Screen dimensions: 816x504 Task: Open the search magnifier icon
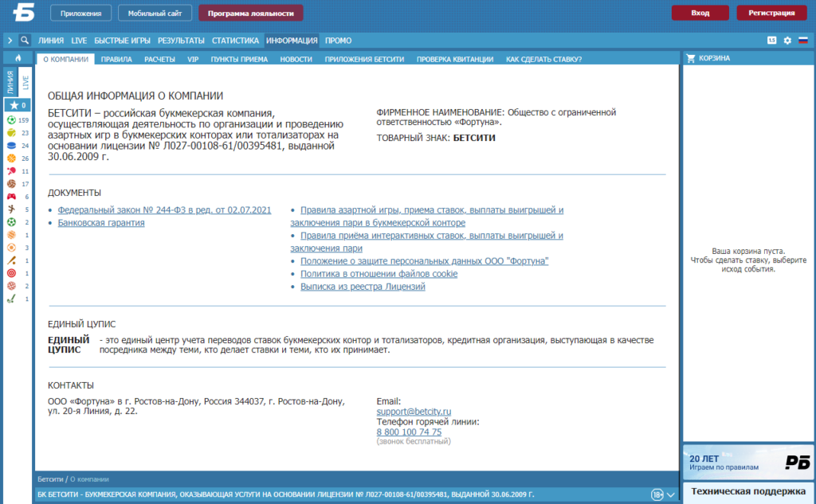point(25,40)
